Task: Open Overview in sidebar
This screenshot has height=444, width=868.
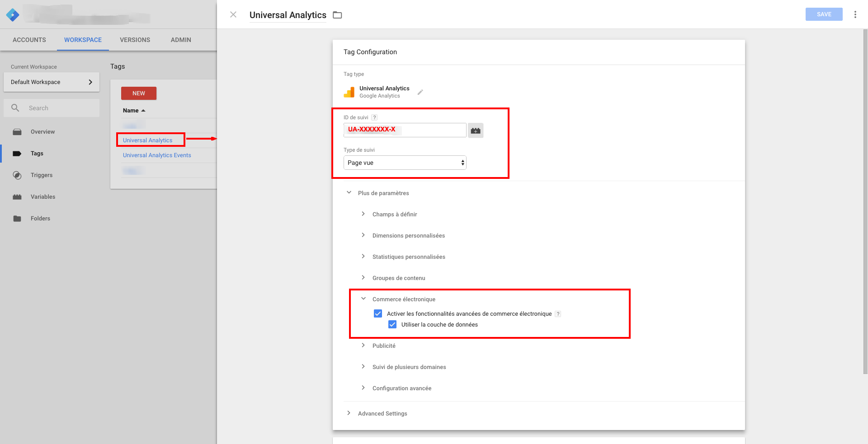Action: (42, 132)
